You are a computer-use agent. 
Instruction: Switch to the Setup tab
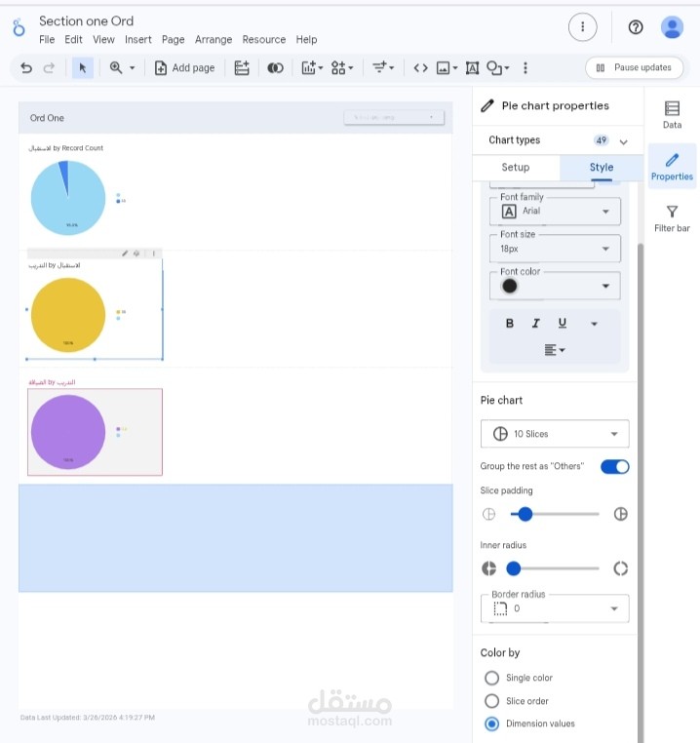pos(516,168)
